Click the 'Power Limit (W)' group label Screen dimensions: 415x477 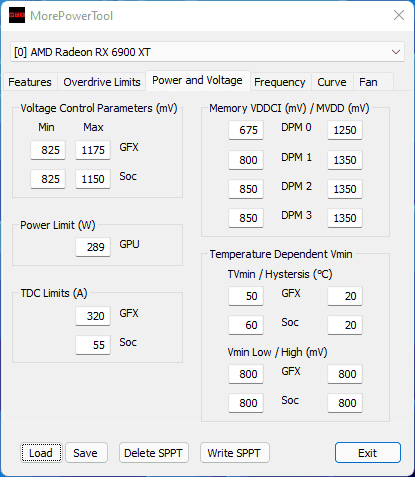click(58, 225)
